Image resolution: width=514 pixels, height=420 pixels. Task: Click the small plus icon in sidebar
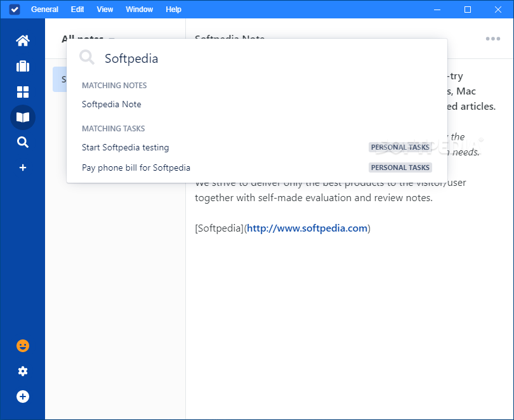click(23, 167)
